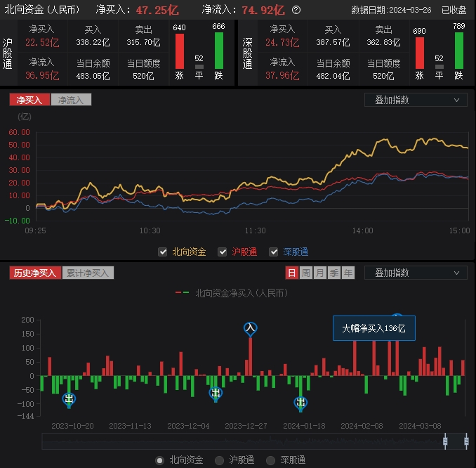
Task: Click the 出 marker near 2023-10-20
Action: (x=69, y=399)
